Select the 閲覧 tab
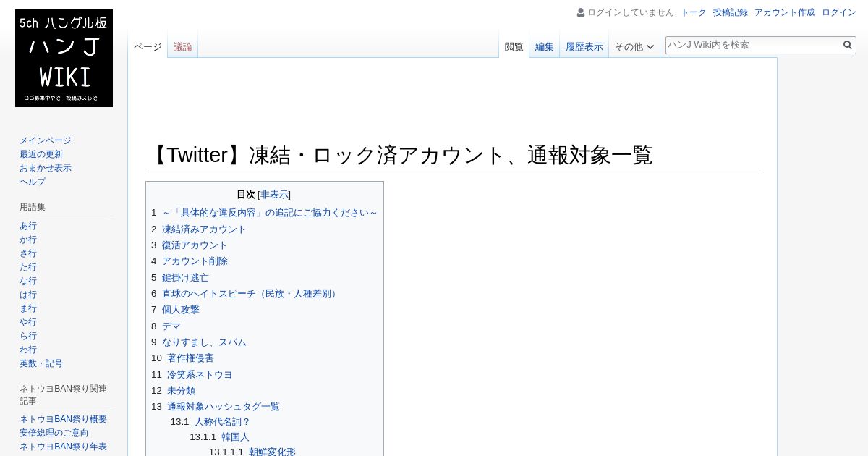This screenshot has width=868, height=456. point(514,47)
